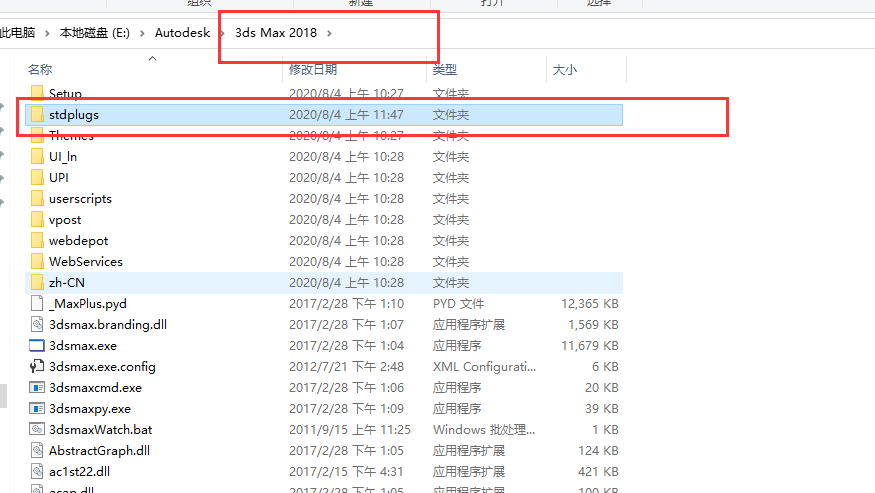This screenshot has width=875, height=493.
Task: Select the 3dsmax.exe application icon
Action: pyautogui.click(x=37, y=346)
